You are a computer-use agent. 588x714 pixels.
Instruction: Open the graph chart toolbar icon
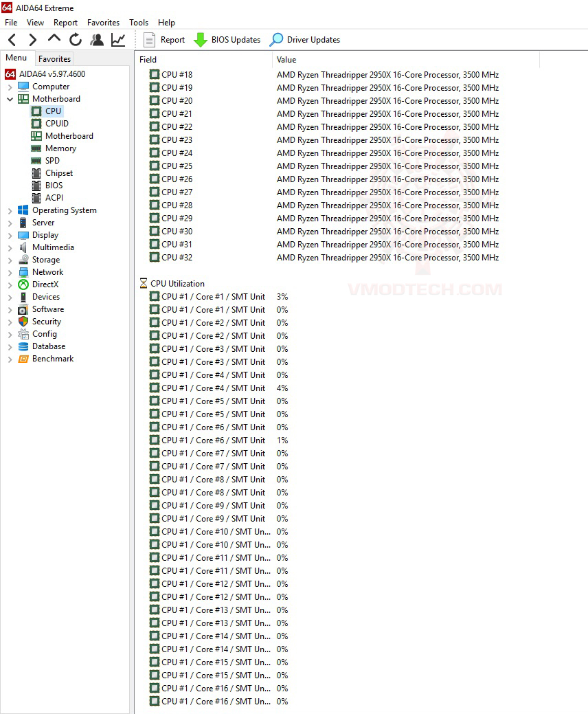[118, 40]
